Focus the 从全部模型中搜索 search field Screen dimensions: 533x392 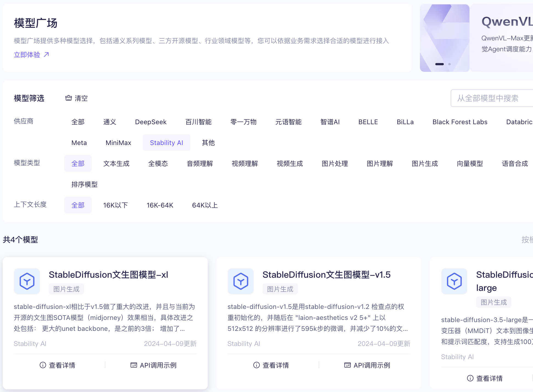coord(492,98)
